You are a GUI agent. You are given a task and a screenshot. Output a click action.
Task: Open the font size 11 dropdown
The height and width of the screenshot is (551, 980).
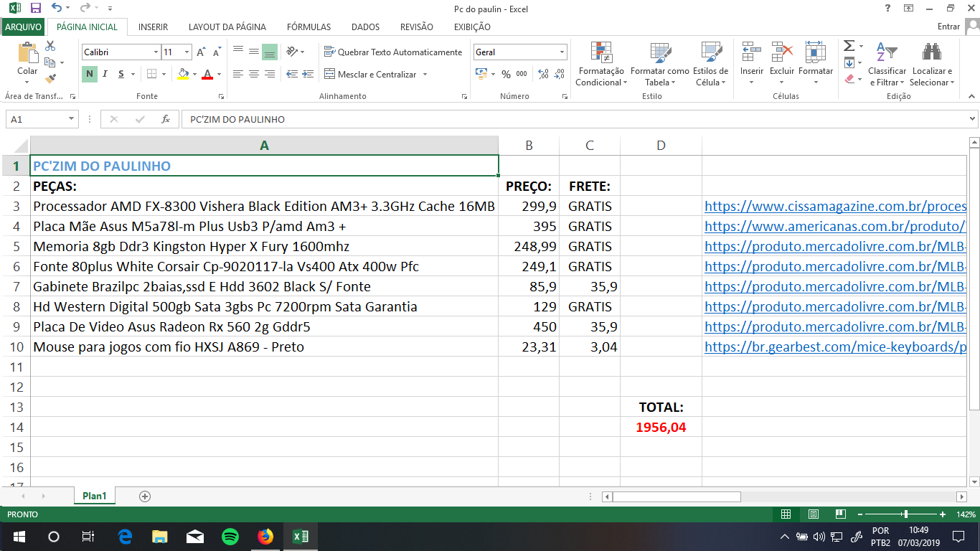point(187,52)
